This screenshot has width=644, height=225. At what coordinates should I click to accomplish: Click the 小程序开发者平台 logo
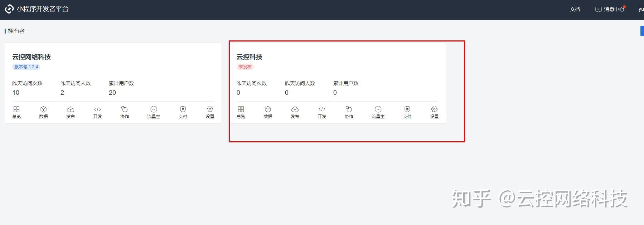(x=9, y=9)
